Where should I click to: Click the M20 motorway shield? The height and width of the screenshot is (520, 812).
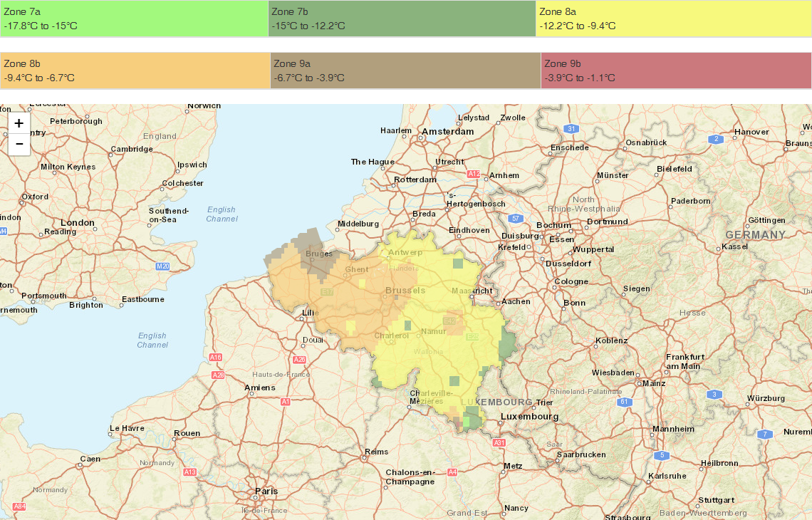tap(162, 266)
